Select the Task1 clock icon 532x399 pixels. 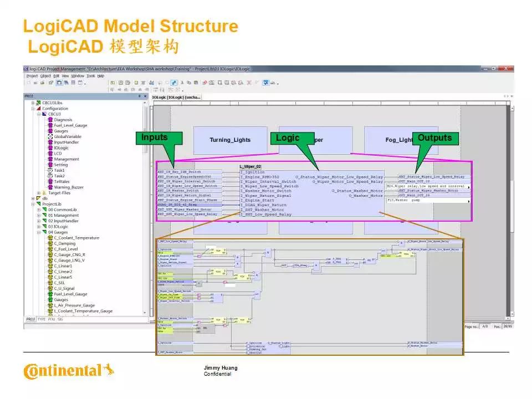tap(50, 170)
